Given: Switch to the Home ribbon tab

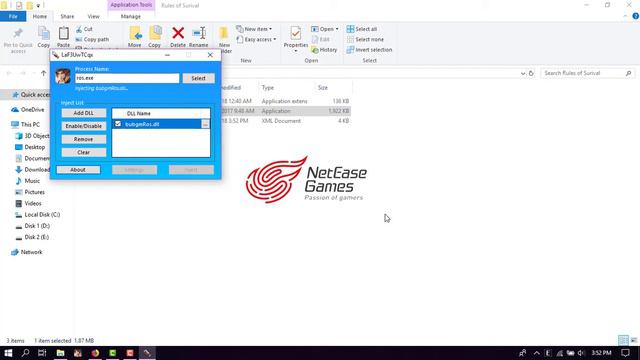Looking at the screenshot, I should click(x=40, y=16).
